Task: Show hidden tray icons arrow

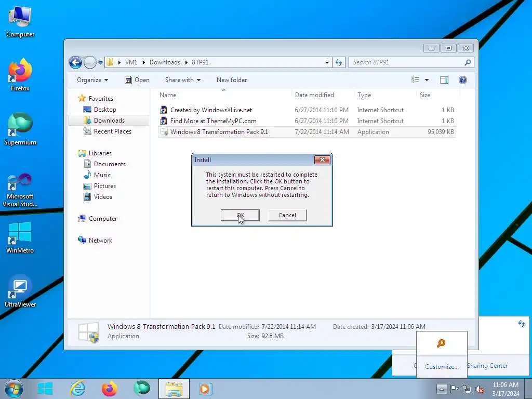Action: pos(442,389)
